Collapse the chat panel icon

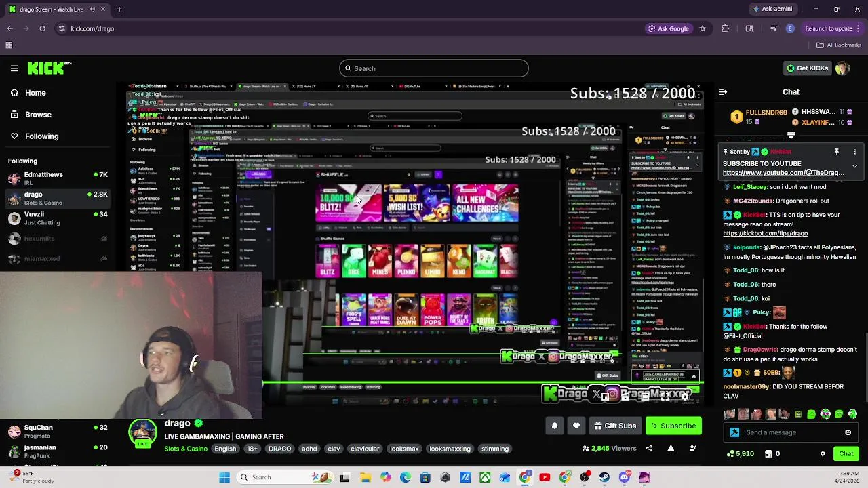[x=723, y=92]
